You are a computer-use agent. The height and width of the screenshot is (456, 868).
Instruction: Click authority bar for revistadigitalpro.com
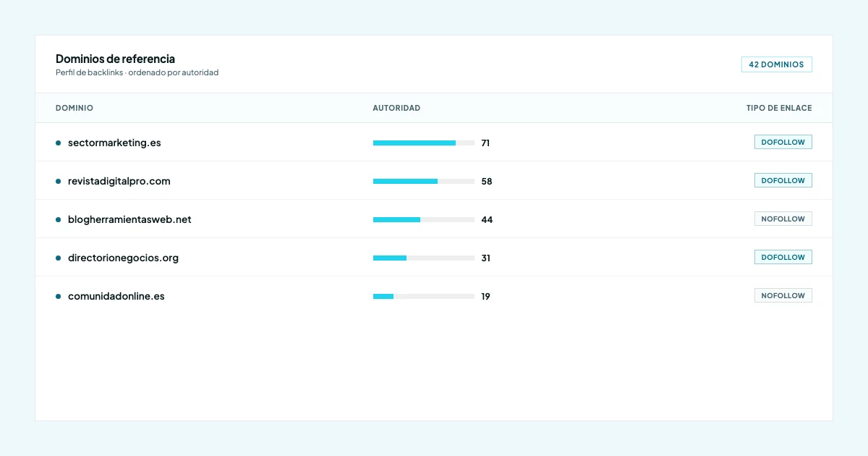tap(424, 181)
